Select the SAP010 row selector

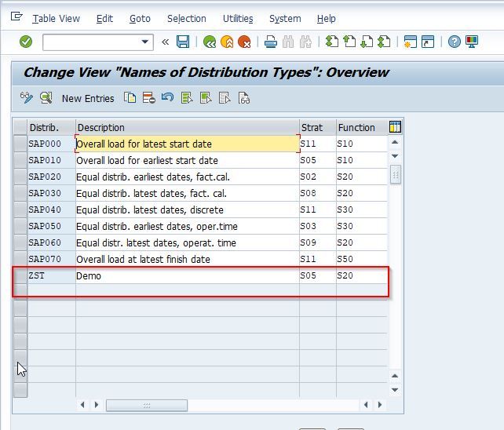point(20,160)
